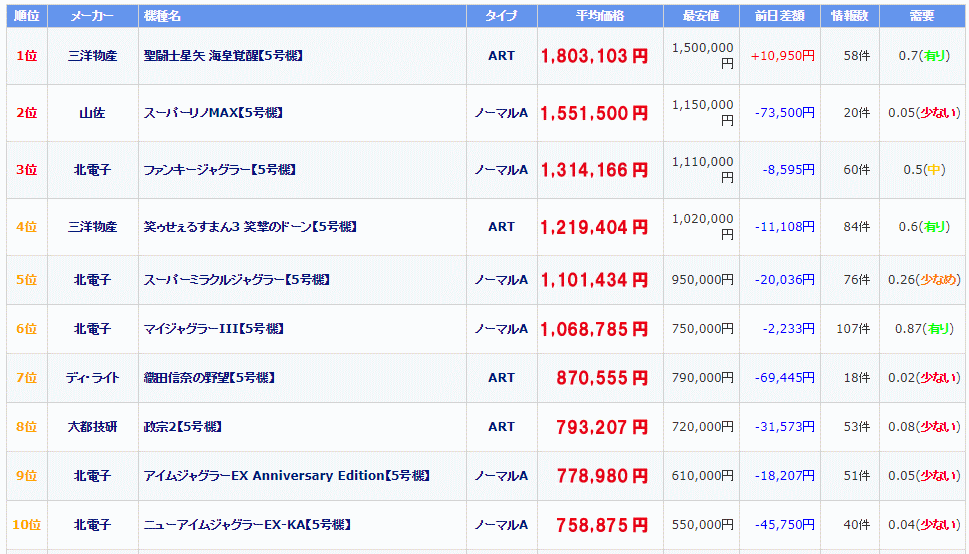This screenshot has height=554, width=969.
Task: Click the 三洋物産 maker in rank 1 row
Action: click(92, 56)
